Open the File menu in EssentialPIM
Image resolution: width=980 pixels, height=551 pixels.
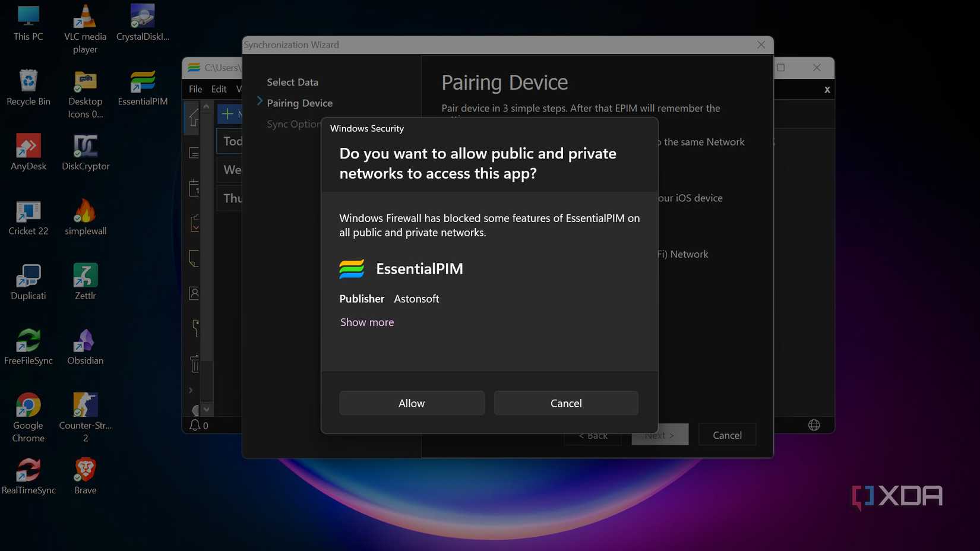pyautogui.click(x=195, y=89)
